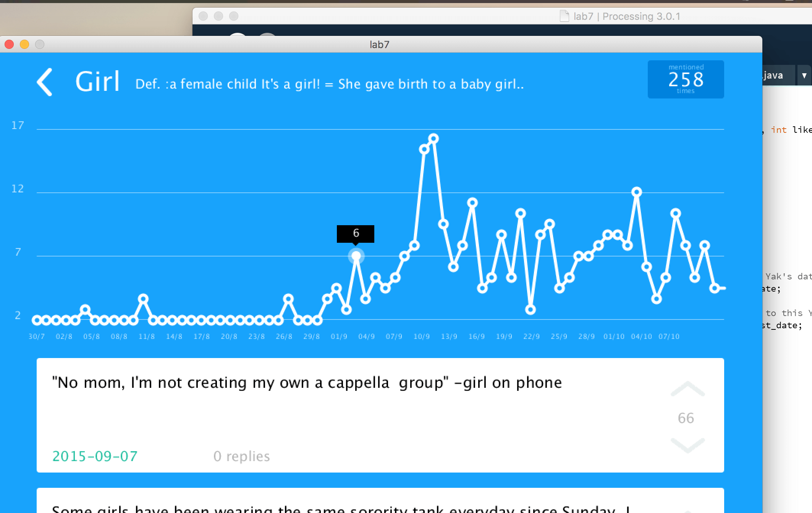The image size is (812, 513).
Task: Click the back arrow beside Girl
Action: pyautogui.click(x=45, y=82)
